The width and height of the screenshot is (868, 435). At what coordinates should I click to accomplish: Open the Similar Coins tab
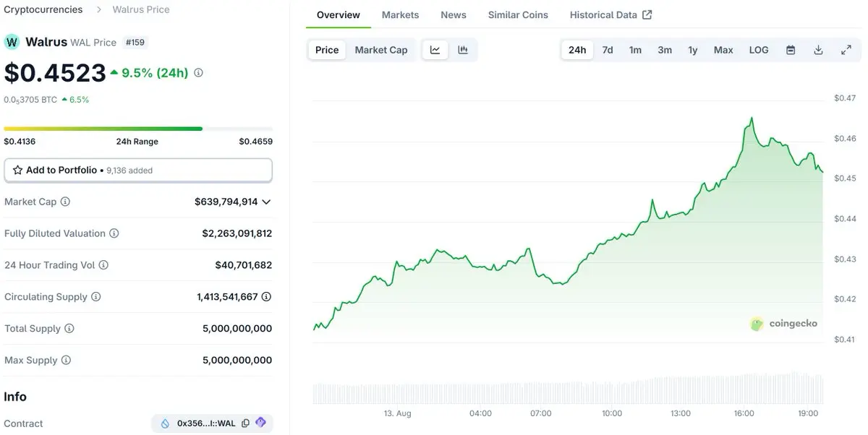pos(518,14)
